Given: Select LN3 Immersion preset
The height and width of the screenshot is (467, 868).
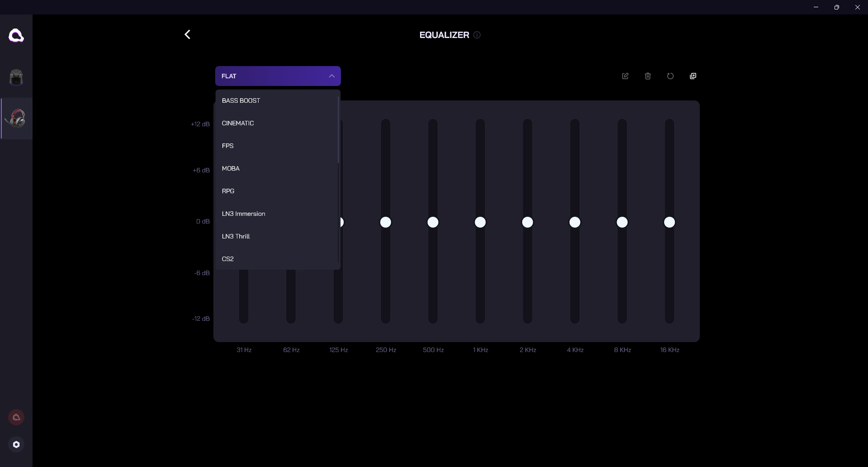Looking at the screenshot, I should point(244,214).
